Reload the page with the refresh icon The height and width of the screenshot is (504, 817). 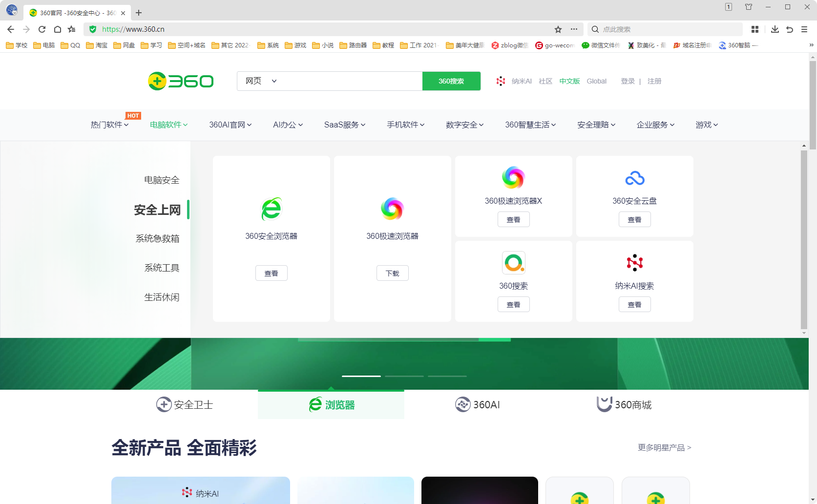click(x=42, y=29)
